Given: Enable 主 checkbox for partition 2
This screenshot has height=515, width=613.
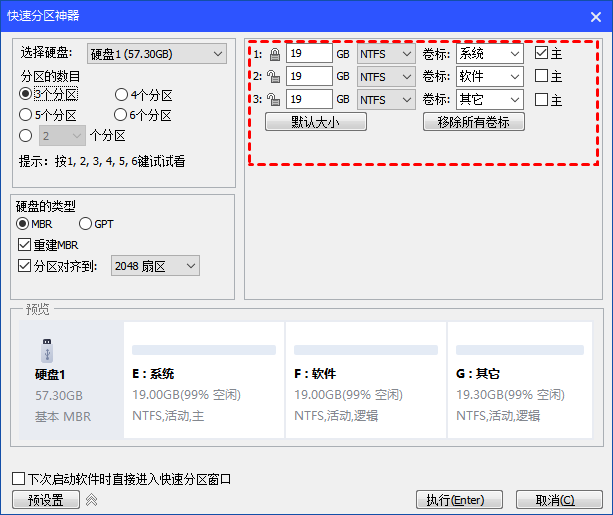Looking at the screenshot, I should (541, 77).
